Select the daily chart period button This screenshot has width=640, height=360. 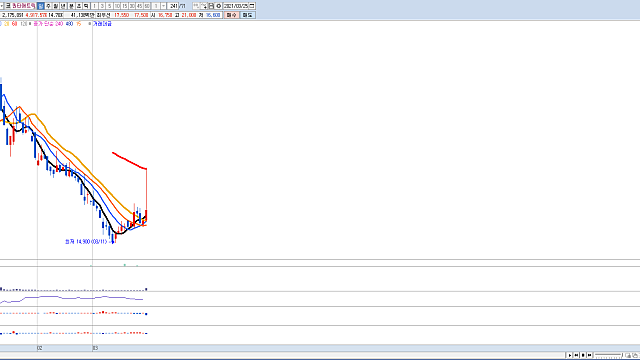pos(40,6)
